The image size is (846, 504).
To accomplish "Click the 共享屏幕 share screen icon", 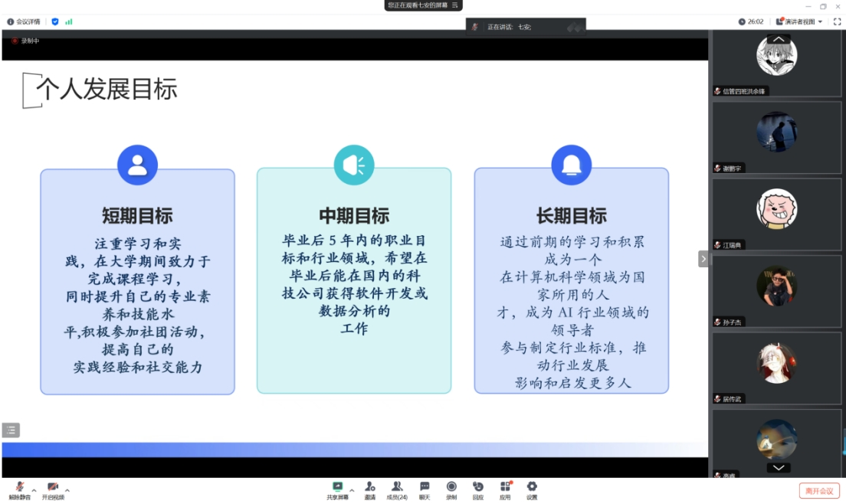I will click(x=337, y=487).
